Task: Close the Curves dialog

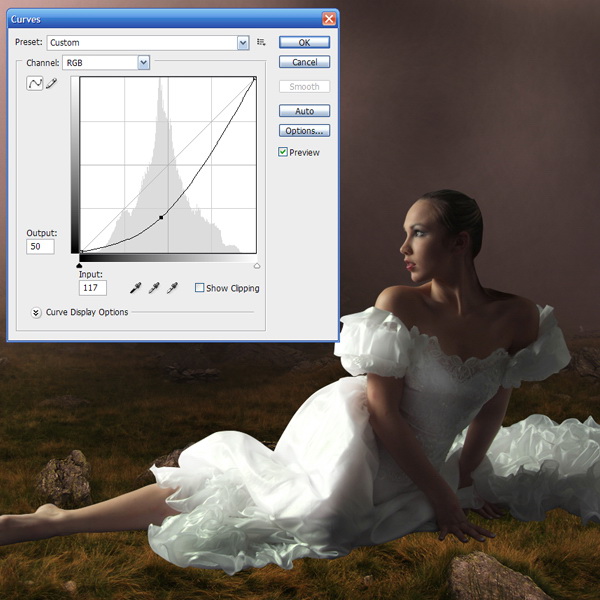Action: pos(329,19)
